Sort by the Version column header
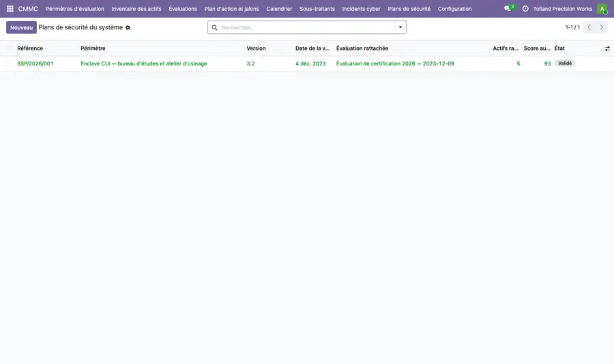The height and width of the screenshot is (364, 614). [x=256, y=48]
